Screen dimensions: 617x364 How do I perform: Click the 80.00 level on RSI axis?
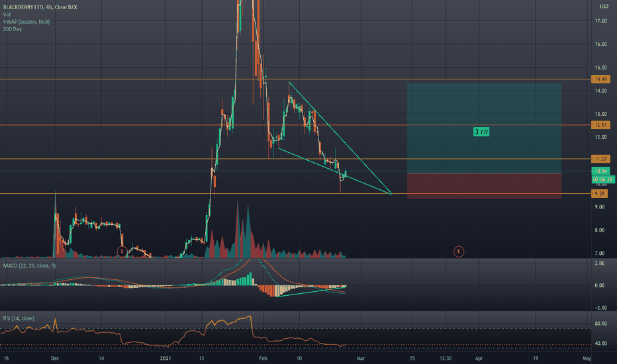[x=601, y=324]
